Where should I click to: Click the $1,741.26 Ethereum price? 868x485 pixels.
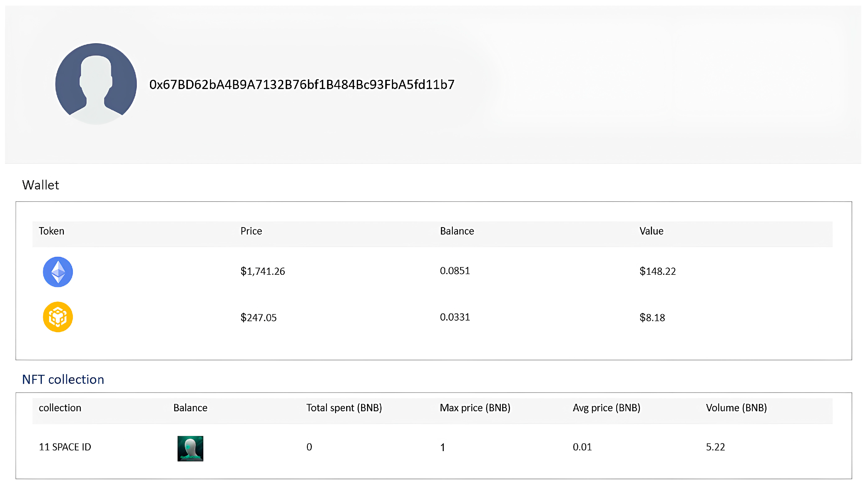(x=262, y=271)
